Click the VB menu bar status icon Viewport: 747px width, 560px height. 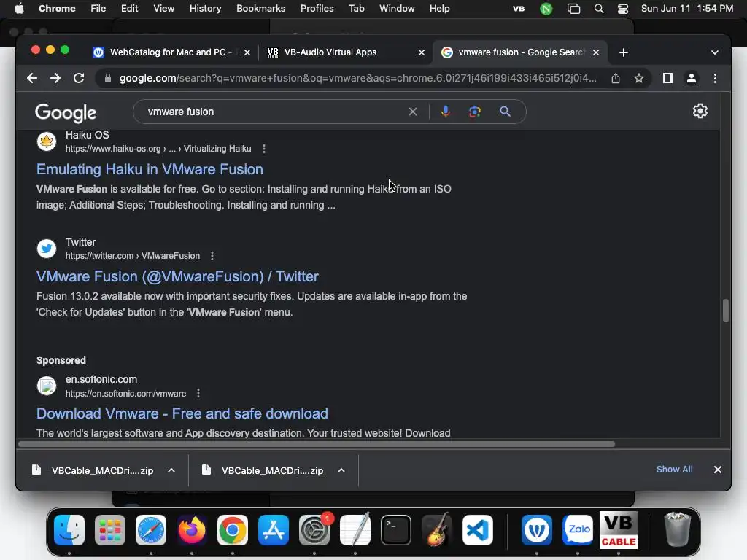(x=519, y=9)
